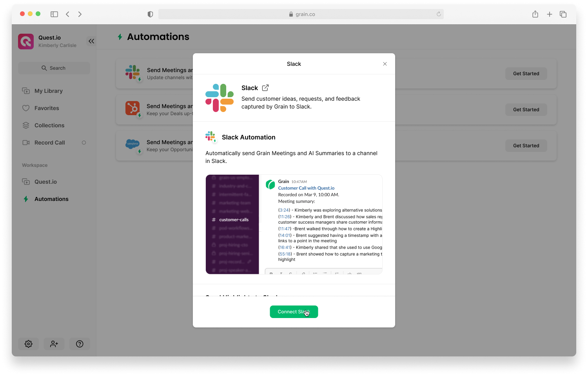Image resolution: width=588 pixels, height=376 pixels.
Task: Open Favorites via the heart icon
Action: click(26, 108)
